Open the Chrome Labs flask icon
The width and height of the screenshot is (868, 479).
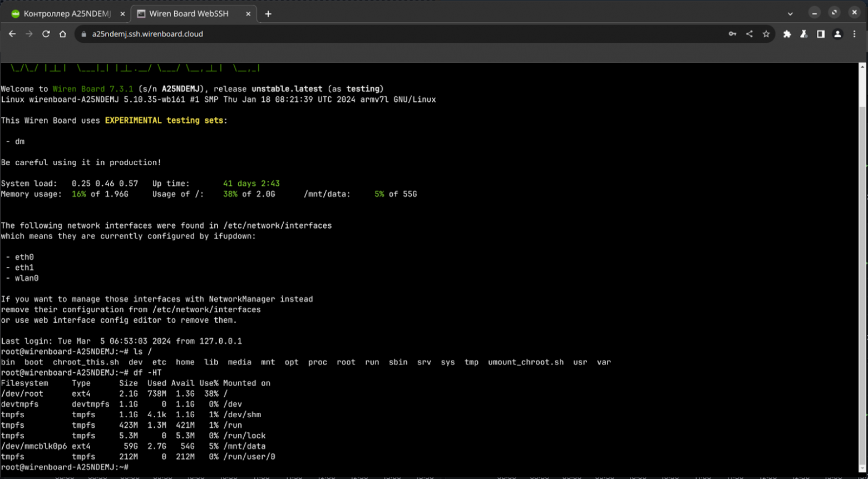[x=804, y=34]
